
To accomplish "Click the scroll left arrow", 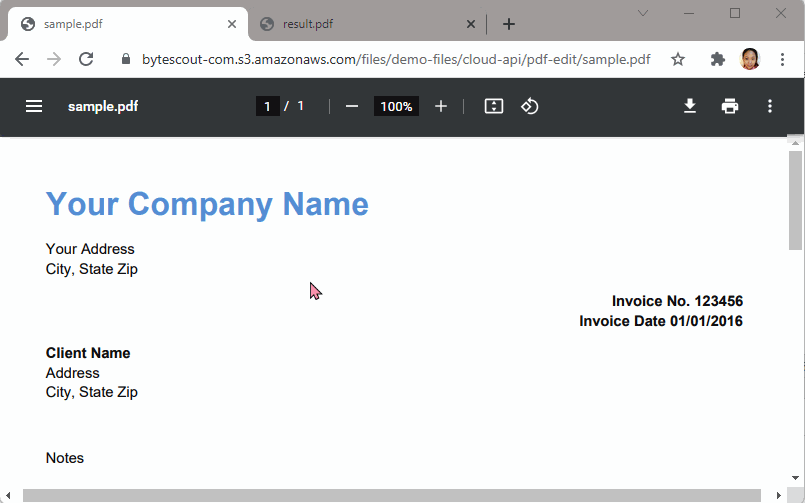I will [8, 495].
